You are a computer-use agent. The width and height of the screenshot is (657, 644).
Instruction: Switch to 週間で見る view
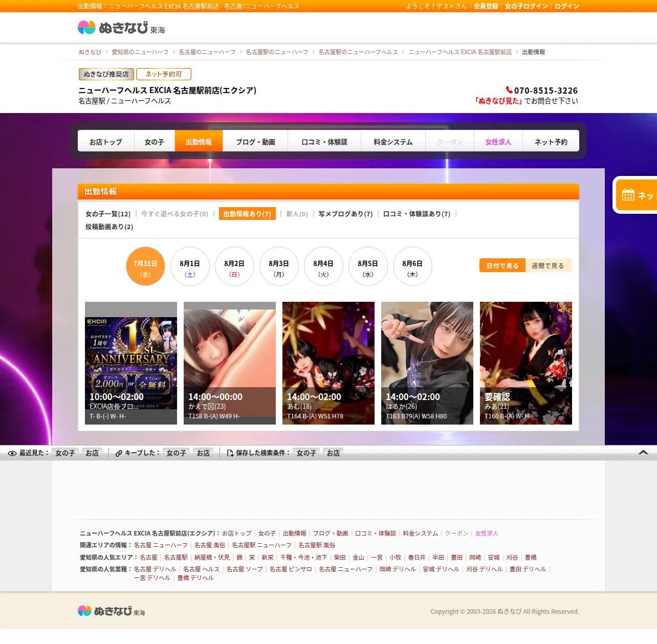coord(548,265)
